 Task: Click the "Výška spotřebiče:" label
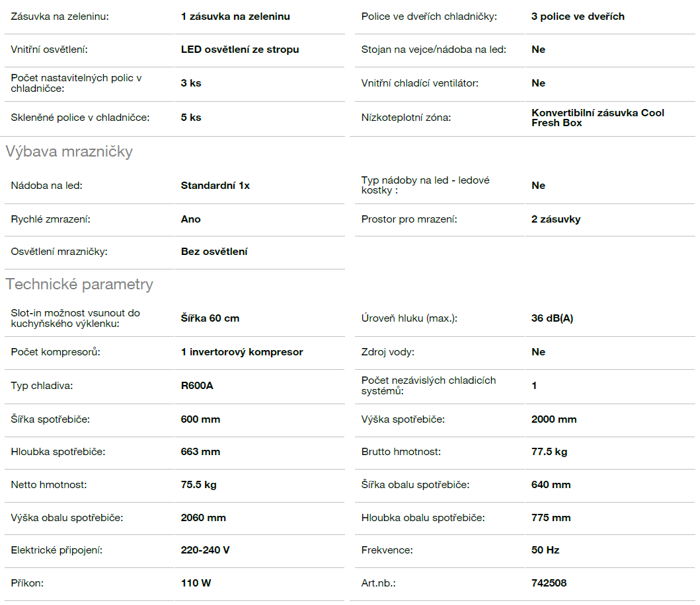tap(403, 419)
